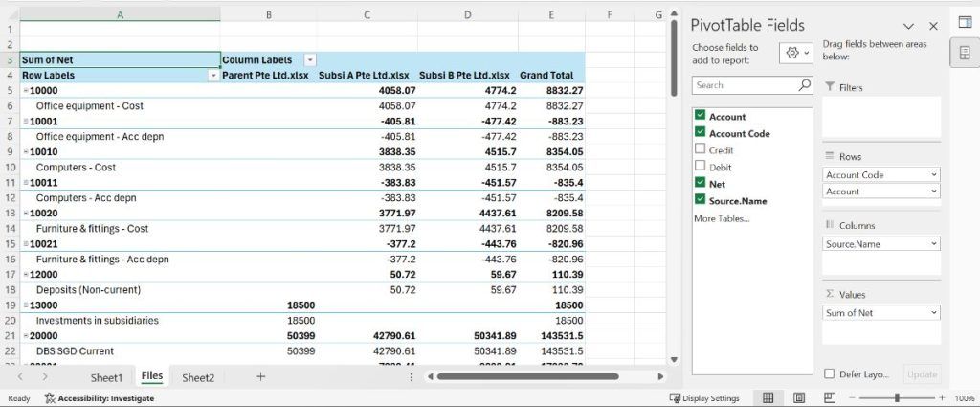Open the task pane options chevron beside PivotTable Fields
The height and width of the screenshot is (407, 980).
[x=909, y=26]
